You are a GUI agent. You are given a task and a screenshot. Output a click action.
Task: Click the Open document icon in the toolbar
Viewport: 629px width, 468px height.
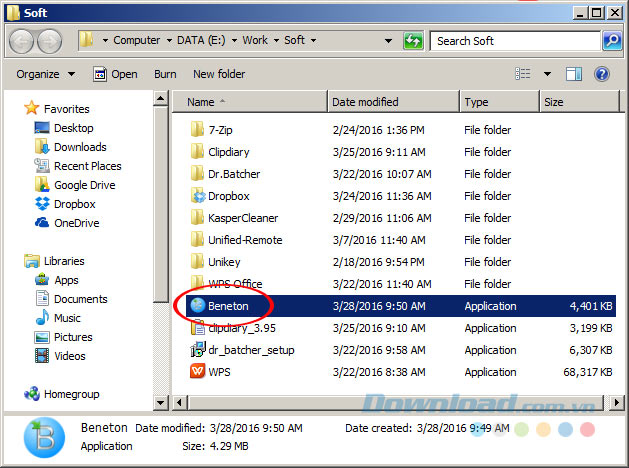[x=99, y=74]
